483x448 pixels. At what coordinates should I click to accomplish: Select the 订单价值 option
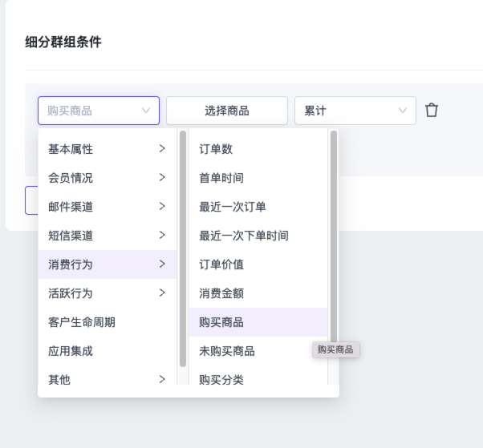click(257, 264)
